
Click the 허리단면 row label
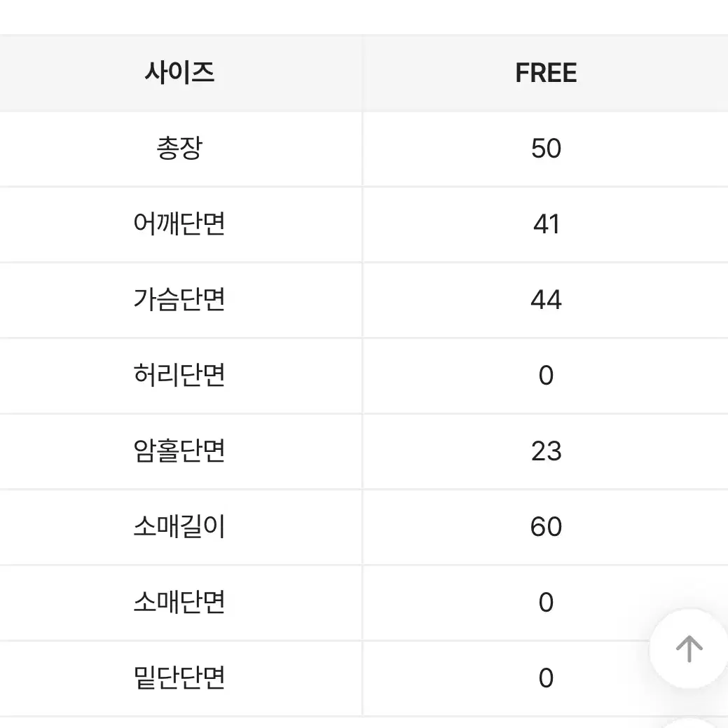(x=179, y=375)
